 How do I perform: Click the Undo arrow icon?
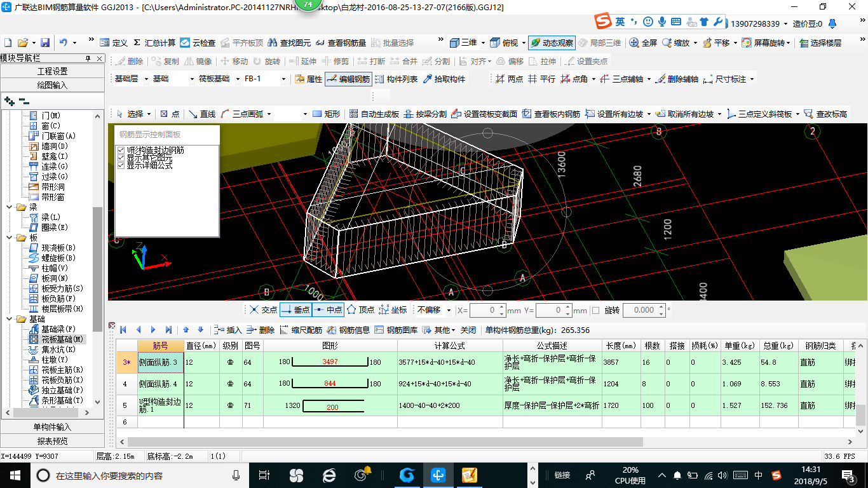click(64, 43)
